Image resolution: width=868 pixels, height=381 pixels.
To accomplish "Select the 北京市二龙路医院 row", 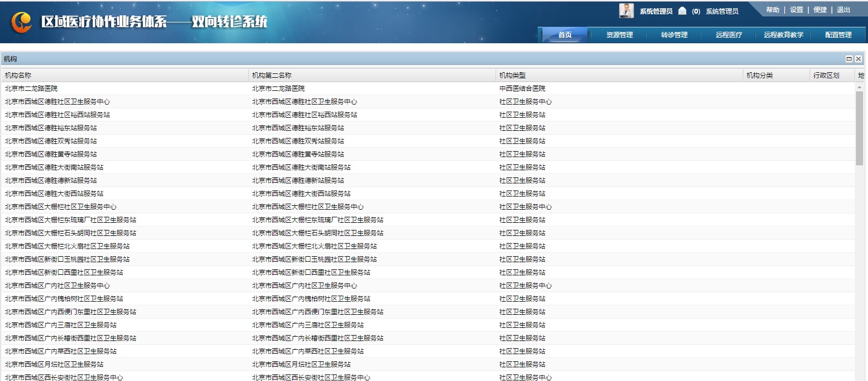I will point(31,89).
